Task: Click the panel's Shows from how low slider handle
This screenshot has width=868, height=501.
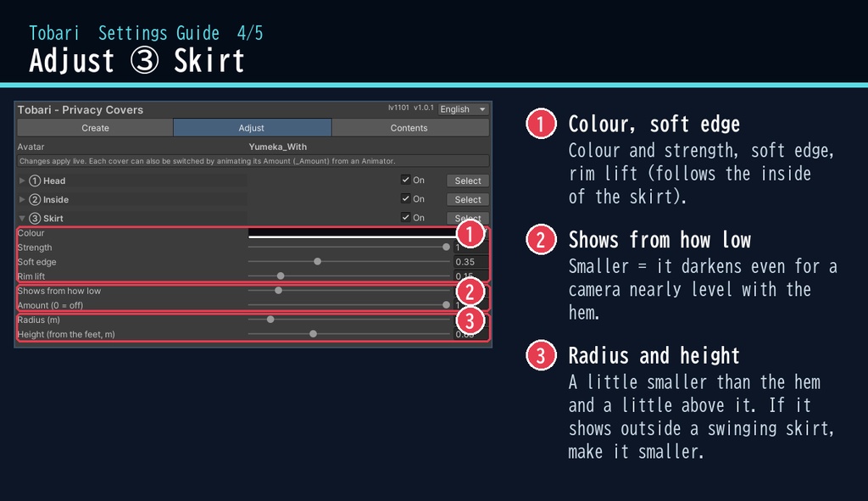Action: coord(278,290)
